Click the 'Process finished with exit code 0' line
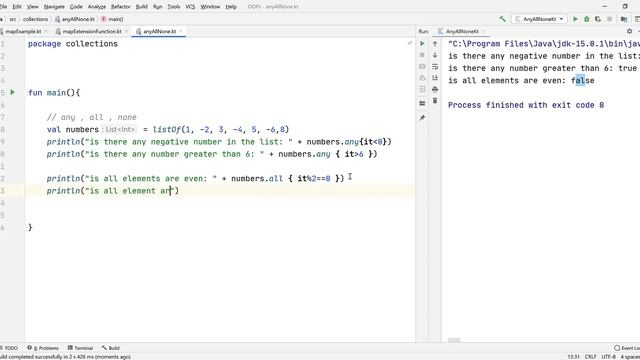The width and height of the screenshot is (640, 360). 526,105
